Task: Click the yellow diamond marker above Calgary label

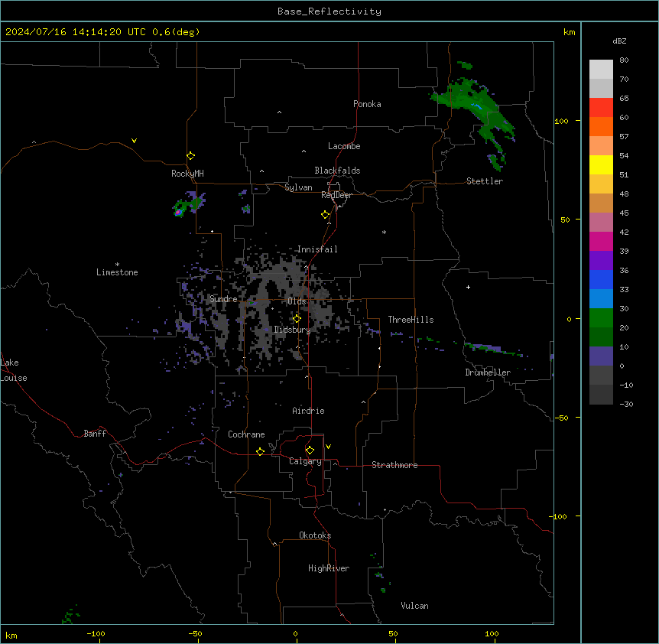Action: point(310,450)
